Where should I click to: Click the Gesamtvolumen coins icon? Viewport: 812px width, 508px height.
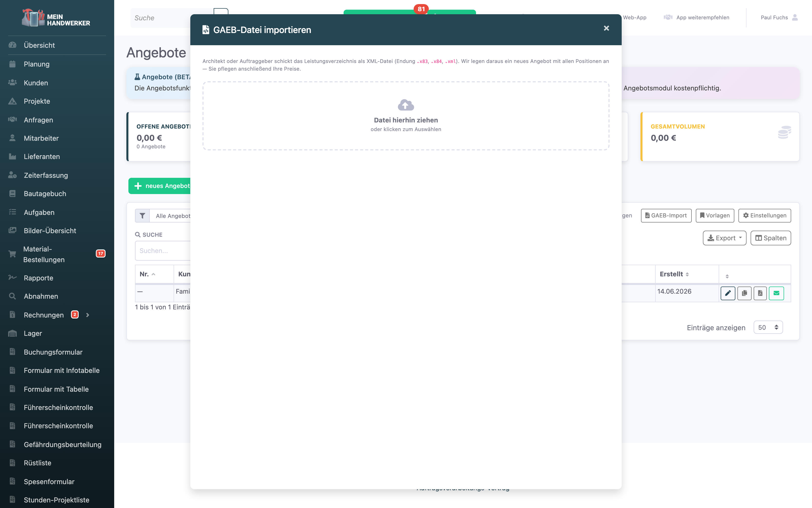pyautogui.click(x=785, y=132)
